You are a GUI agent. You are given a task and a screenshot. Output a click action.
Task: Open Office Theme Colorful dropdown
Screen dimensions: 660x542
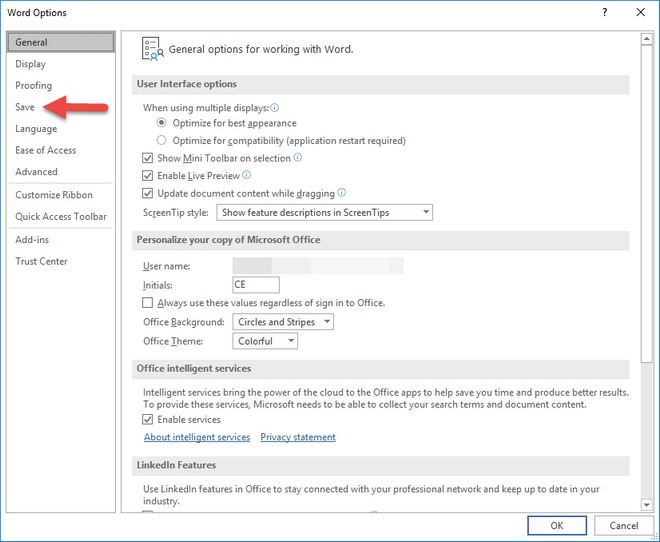(265, 341)
